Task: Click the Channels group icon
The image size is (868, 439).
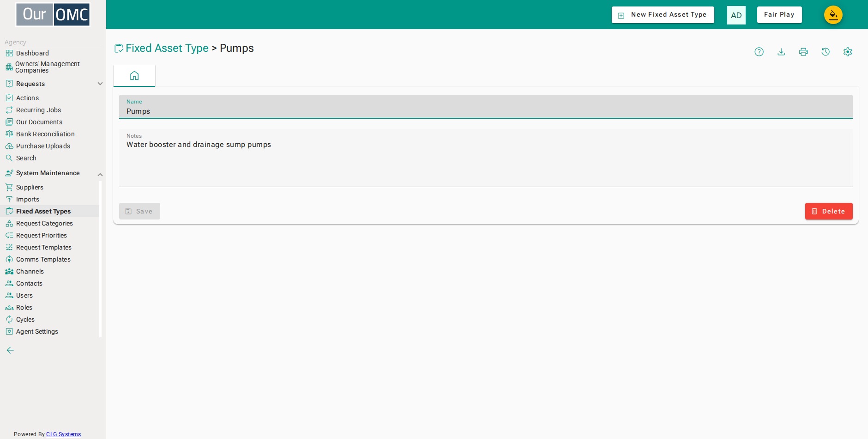Action: tap(9, 271)
